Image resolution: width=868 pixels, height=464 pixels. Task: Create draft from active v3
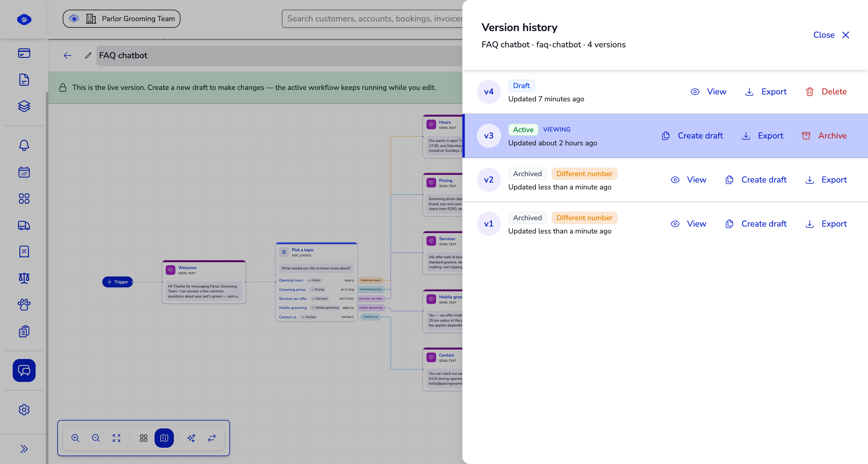click(x=693, y=136)
